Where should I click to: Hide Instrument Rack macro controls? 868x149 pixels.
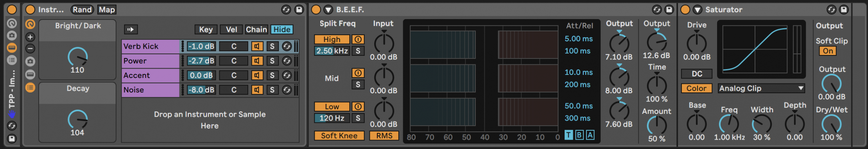(x=30, y=24)
